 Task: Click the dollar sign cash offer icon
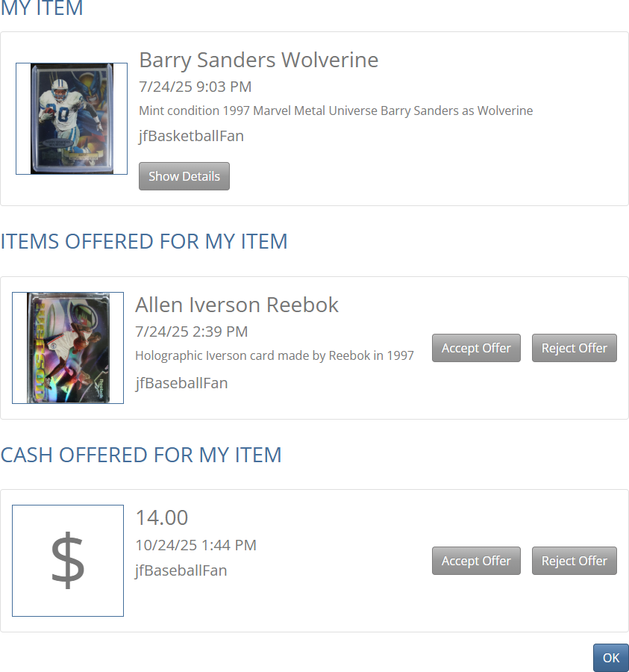[x=68, y=561]
